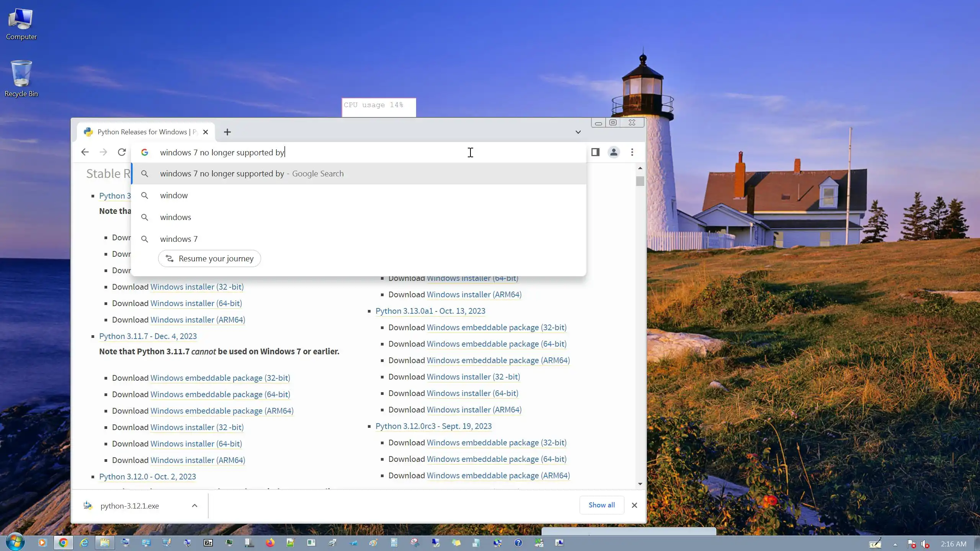Dismiss the downloads bar
This screenshot has height=551, width=980.
[x=634, y=505]
